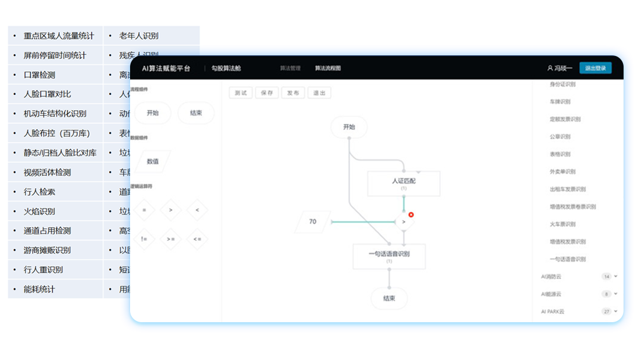
Task: Click 通道占用检测 in background list
Action: pos(47,231)
